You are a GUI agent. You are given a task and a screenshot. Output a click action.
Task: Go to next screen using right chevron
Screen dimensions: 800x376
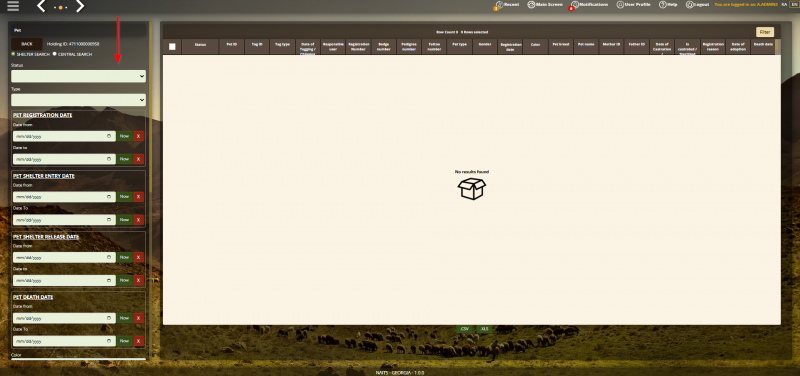click(79, 6)
